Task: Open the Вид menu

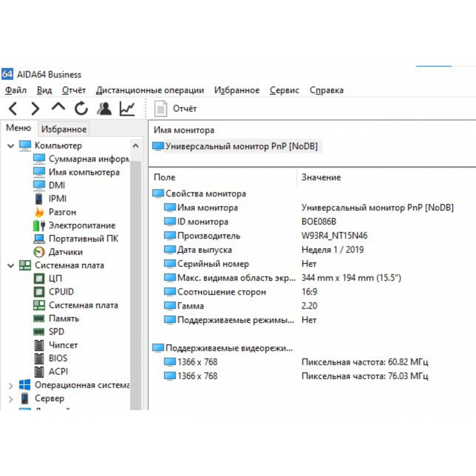Action: coord(44,90)
